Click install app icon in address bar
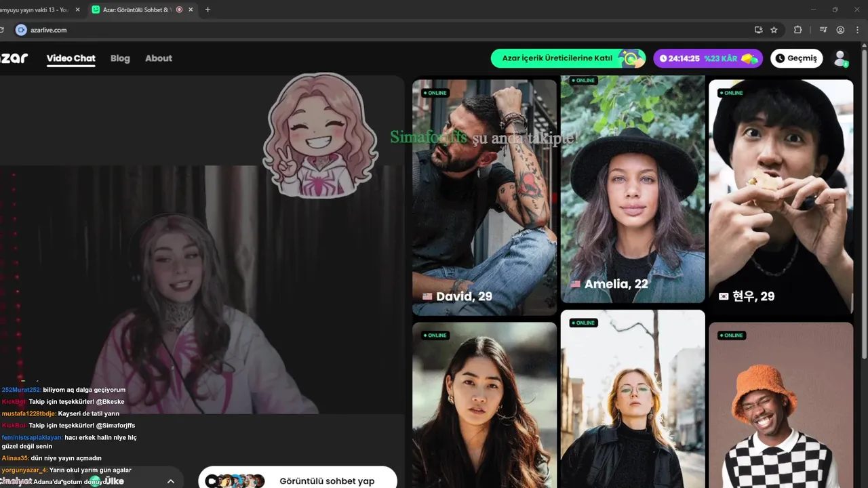The height and width of the screenshot is (488, 868). 758,30
